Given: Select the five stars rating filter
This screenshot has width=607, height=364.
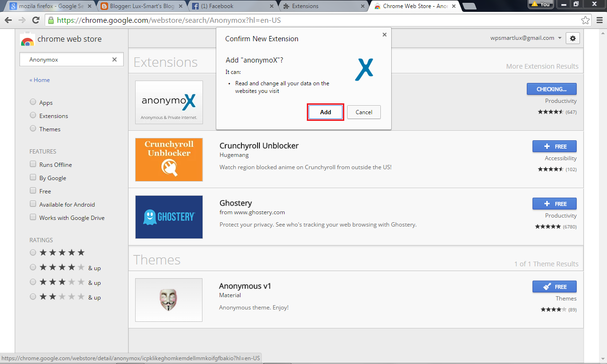Looking at the screenshot, I should tap(33, 253).
